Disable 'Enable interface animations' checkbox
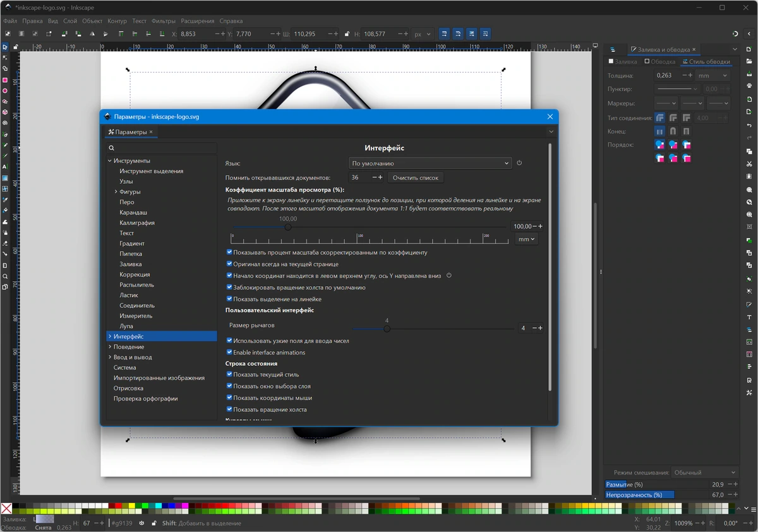The height and width of the screenshot is (532, 758). pyautogui.click(x=229, y=353)
